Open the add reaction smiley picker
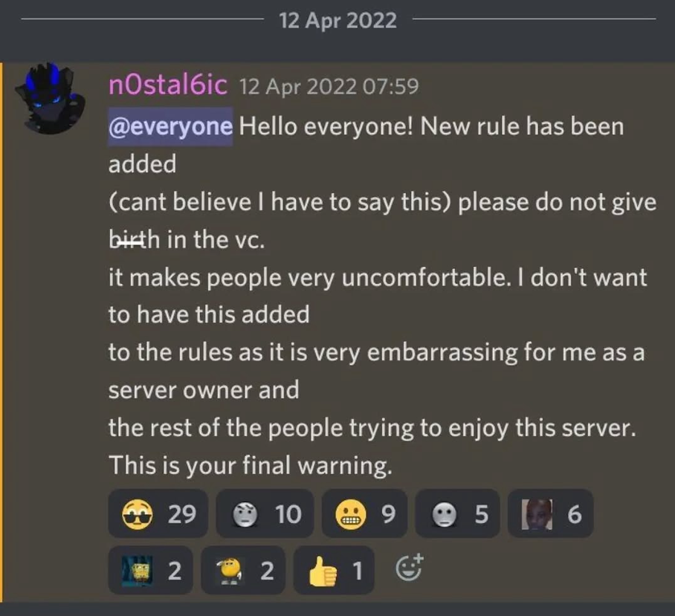Screen dimensions: 675x616 tap(410, 568)
